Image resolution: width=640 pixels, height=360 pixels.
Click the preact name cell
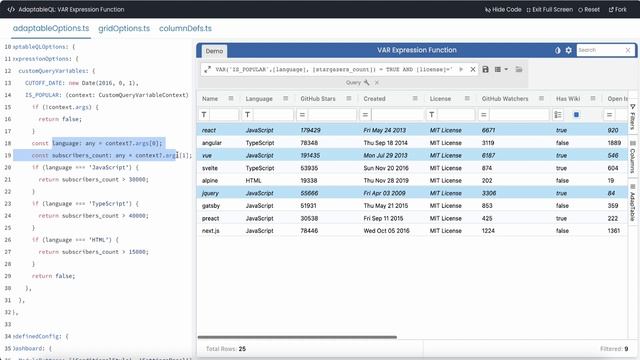tap(211, 218)
